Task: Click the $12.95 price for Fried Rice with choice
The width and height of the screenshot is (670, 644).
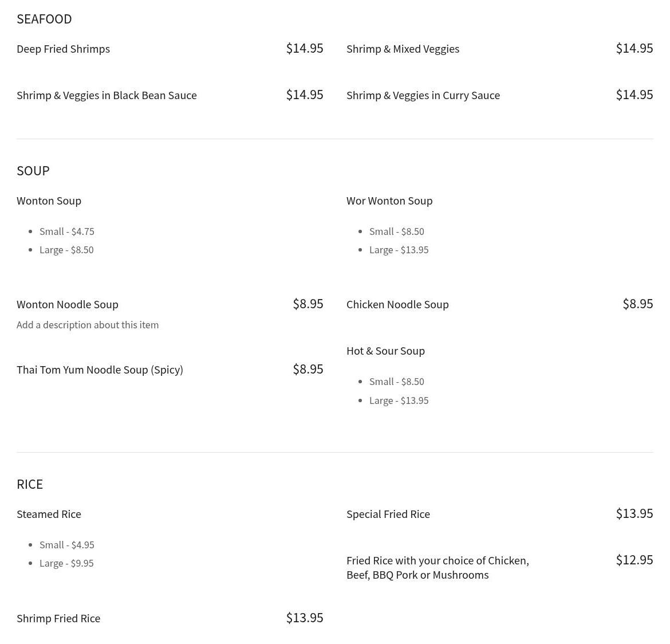Action: click(634, 560)
